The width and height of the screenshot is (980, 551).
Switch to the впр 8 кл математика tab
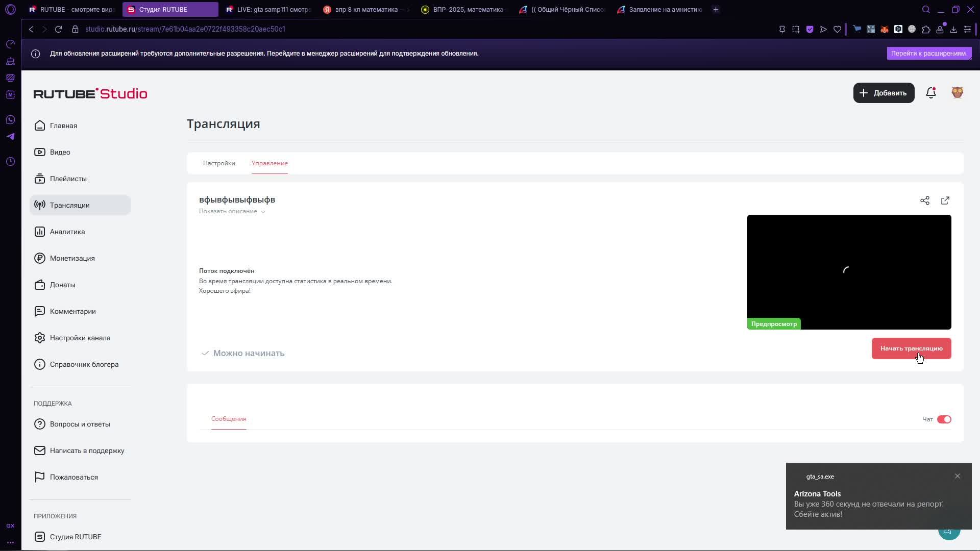click(x=367, y=9)
